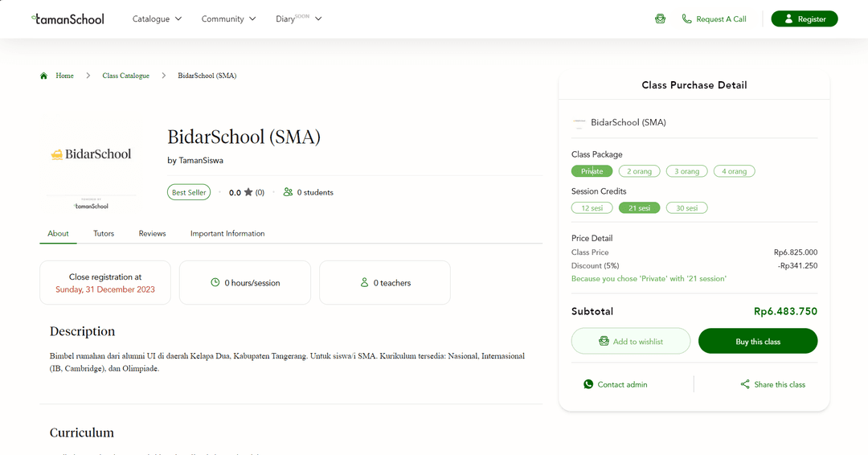
Task: Choose 30 sesi session credits
Action: pos(687,208)
